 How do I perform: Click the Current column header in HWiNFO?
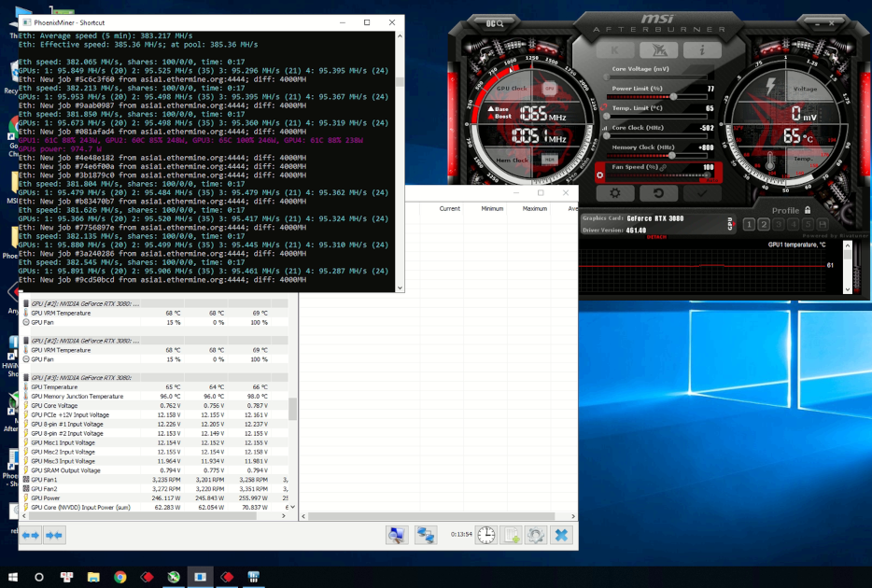(x=449, y=208)
